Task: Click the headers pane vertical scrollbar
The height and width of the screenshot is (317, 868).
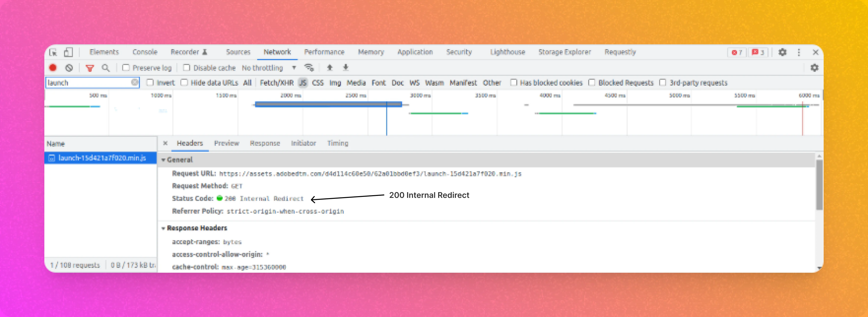Action: (x=819, y=185)
